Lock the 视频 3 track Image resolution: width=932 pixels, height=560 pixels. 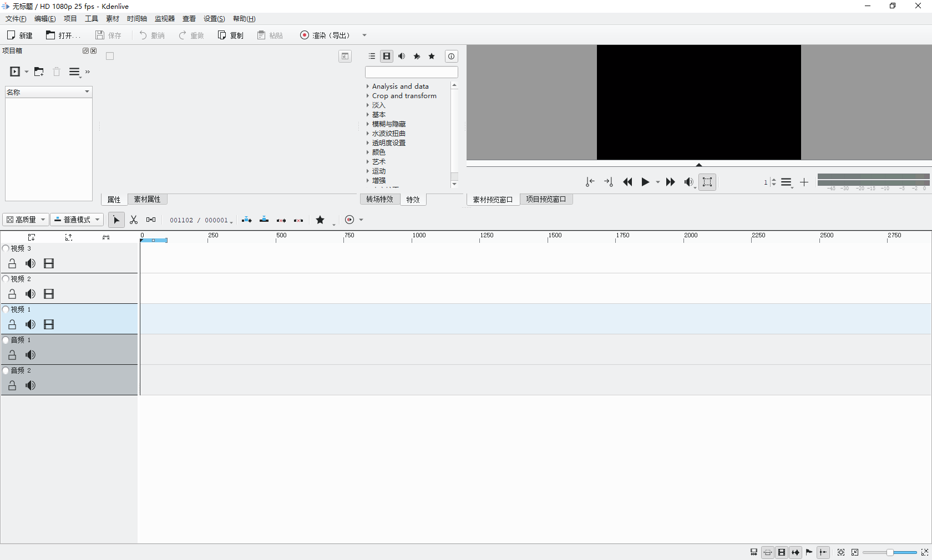click(12, 263)
